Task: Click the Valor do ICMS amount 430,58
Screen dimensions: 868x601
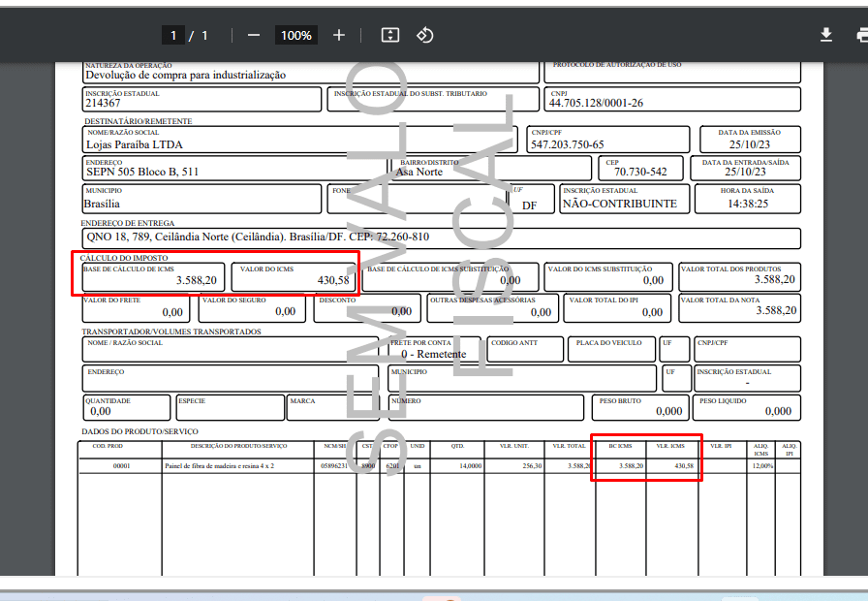Action: click(333, 280)
